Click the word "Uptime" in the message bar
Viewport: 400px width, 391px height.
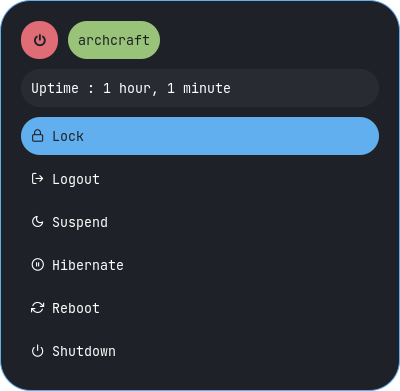point(55,89)
